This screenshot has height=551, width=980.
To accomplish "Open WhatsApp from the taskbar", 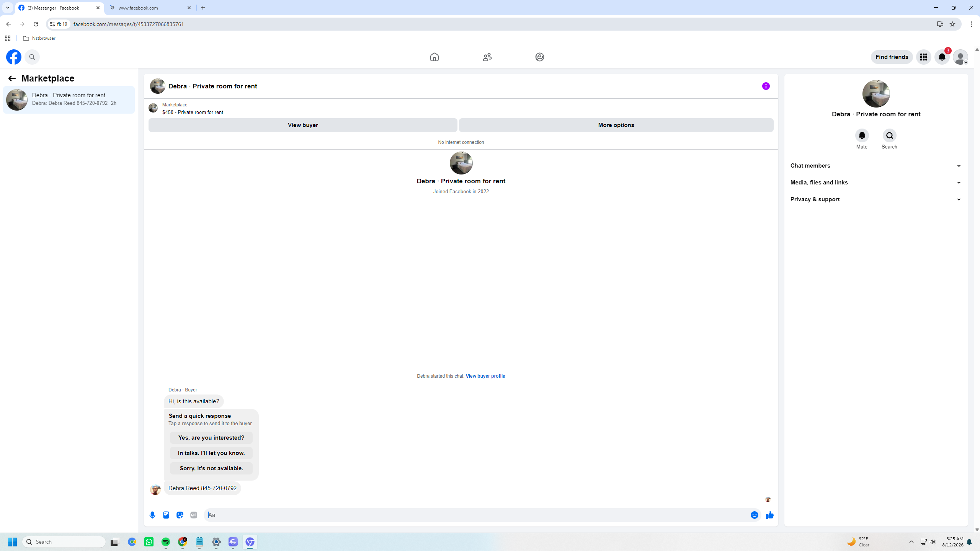I will 149,542.
